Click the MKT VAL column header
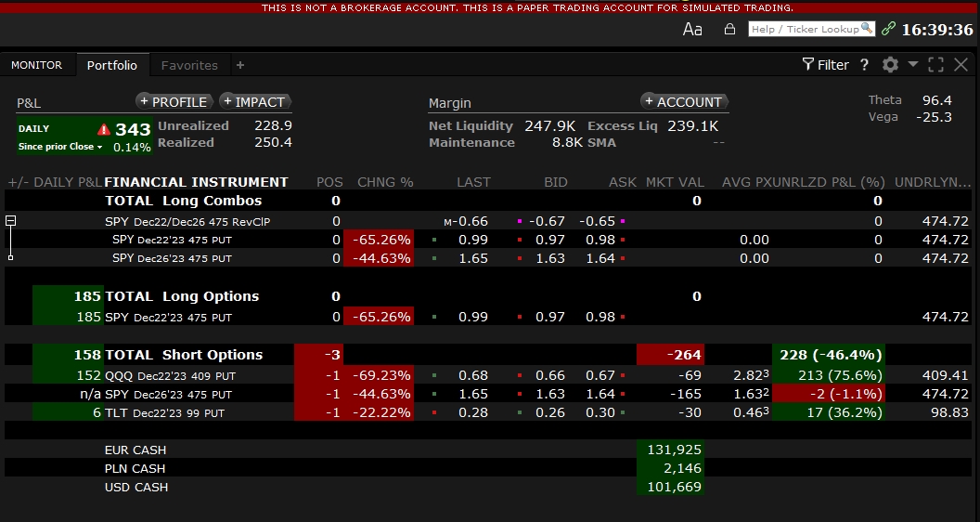The height and width of the screenshot is (522, 980). [x=675, y=182]
